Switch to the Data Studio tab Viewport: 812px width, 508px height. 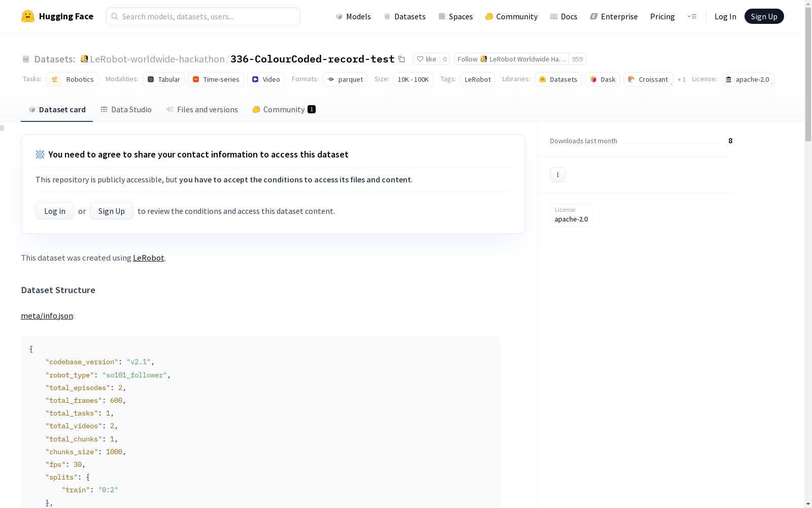click(126, 109)
